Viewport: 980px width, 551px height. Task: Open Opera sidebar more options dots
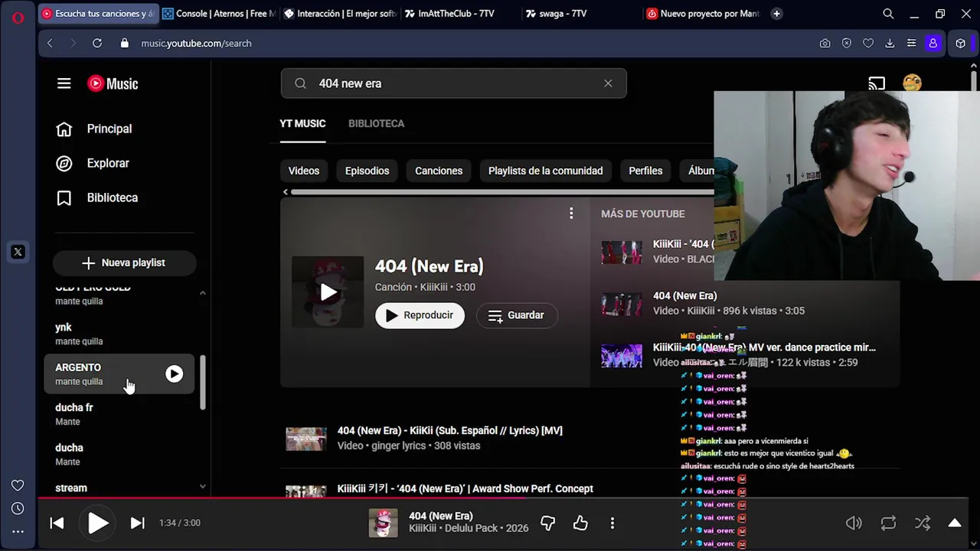(x=18, y=531)
